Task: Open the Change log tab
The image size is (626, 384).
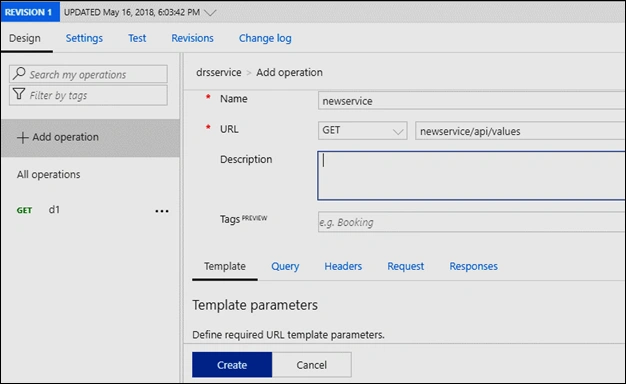Action: (x=265, y=38)
